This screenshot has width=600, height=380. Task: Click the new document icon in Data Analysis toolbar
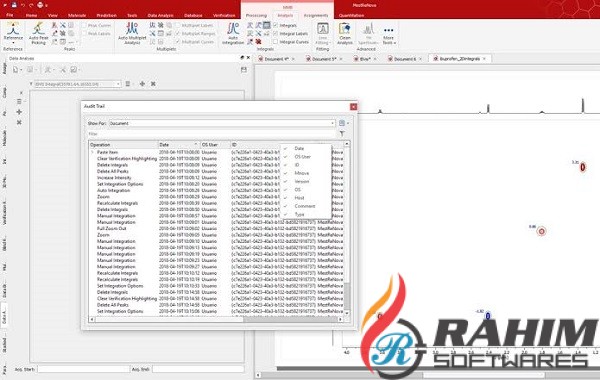click(x=15, y=70)
